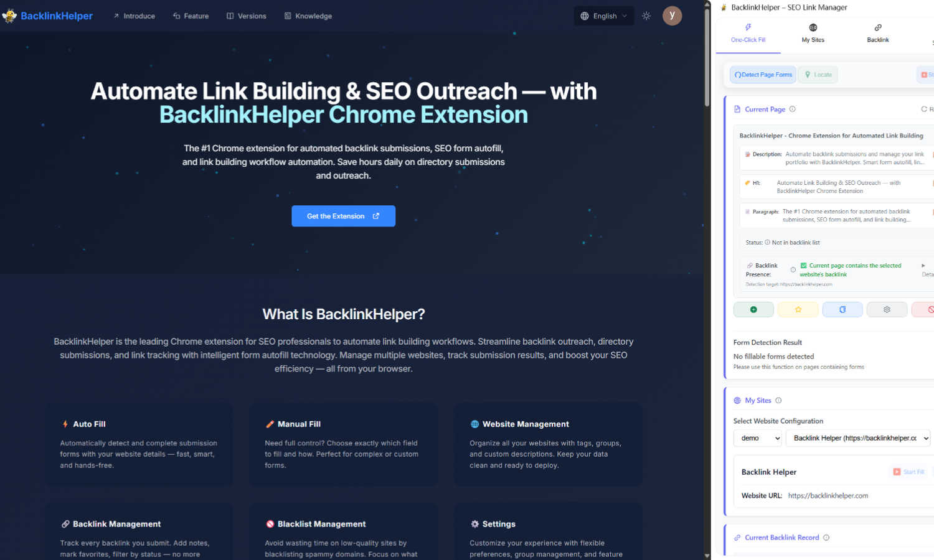
Task: Click the 'Not in backlink list' status text
Action: point(796,243)
